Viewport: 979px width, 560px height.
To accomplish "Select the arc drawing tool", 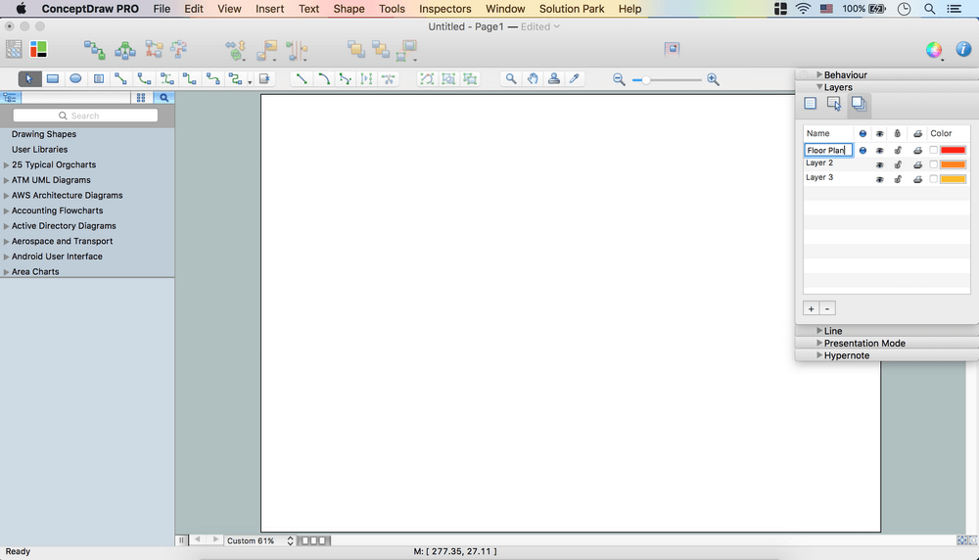I will click(x=324, y=79).
